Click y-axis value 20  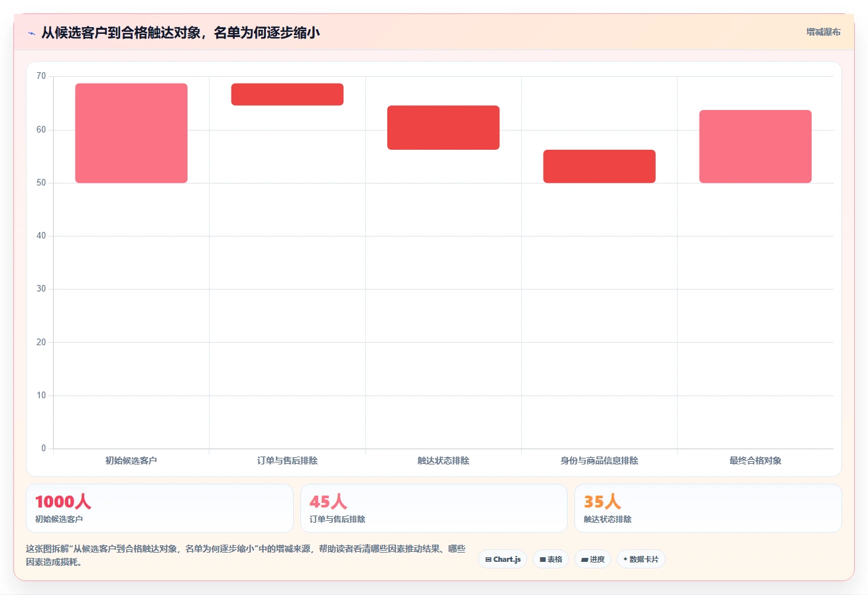(x=41, y=342)
